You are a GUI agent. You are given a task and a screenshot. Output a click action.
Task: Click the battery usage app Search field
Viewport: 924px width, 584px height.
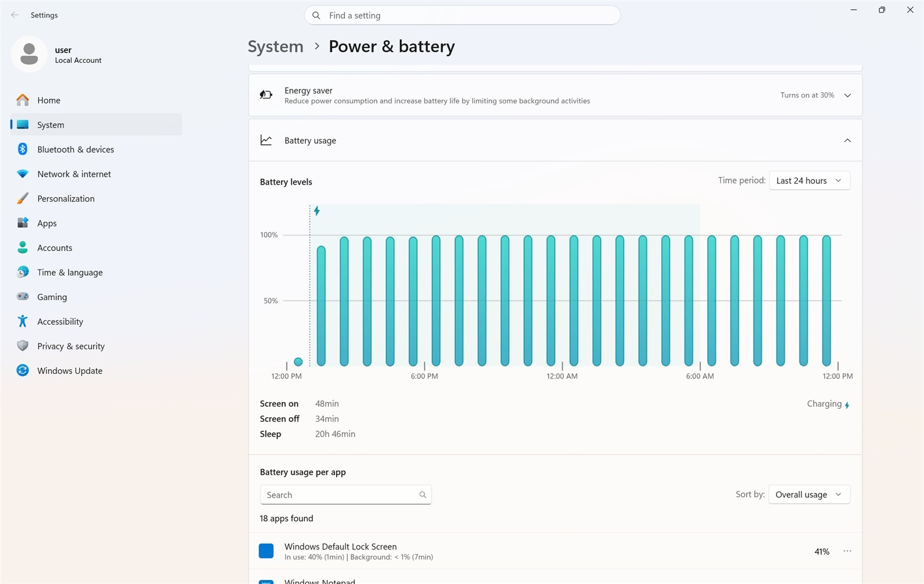pyautogui.click(x=345, y=495)
